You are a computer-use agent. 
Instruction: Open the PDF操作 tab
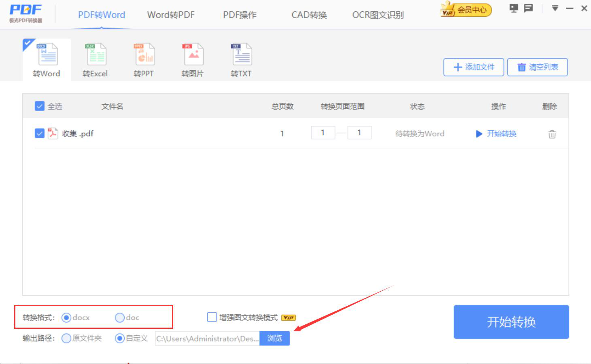240,15
